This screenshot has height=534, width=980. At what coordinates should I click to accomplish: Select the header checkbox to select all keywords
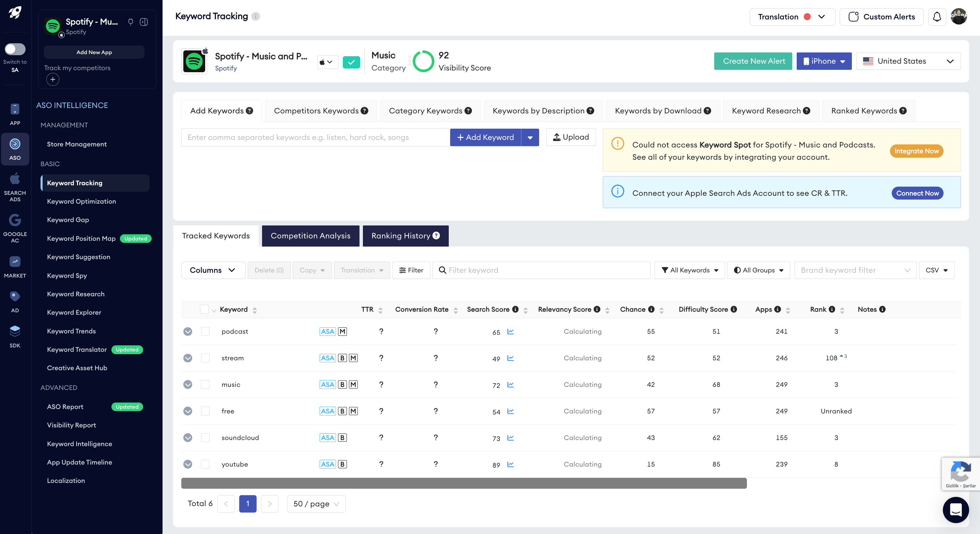[204, 309]
